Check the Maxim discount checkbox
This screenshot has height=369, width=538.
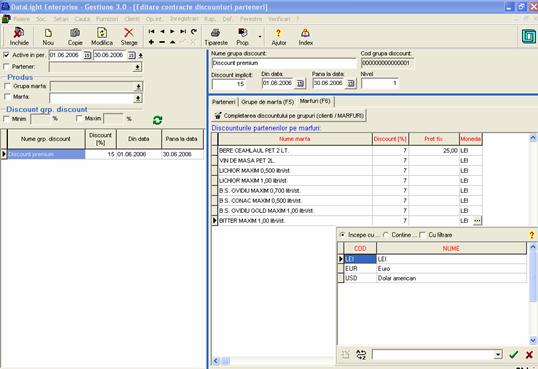[x=79, y=119]
